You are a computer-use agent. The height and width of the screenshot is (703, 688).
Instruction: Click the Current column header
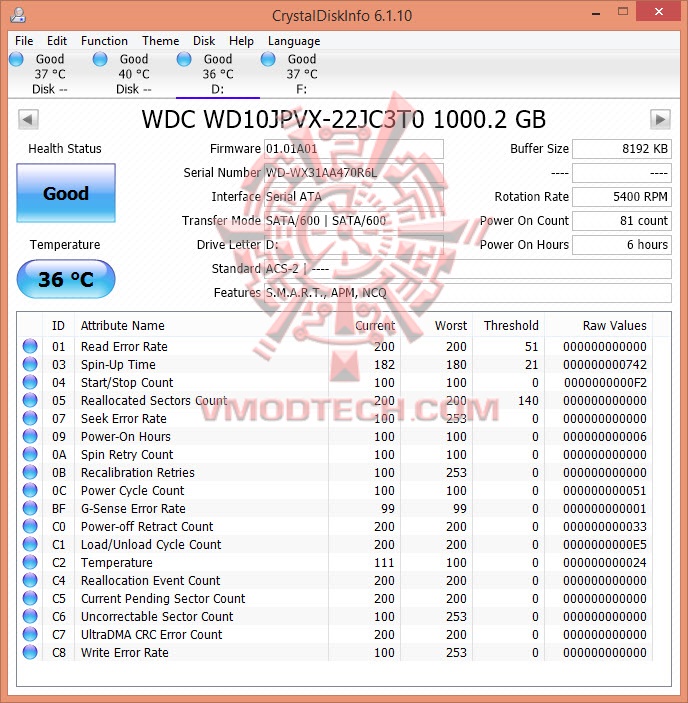point(364,325)
